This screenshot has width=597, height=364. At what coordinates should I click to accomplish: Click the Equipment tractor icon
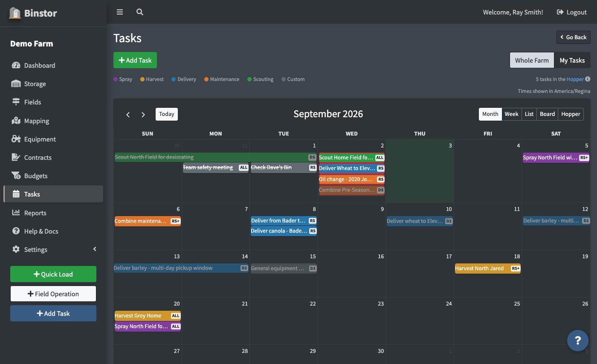tap(16, 139)
